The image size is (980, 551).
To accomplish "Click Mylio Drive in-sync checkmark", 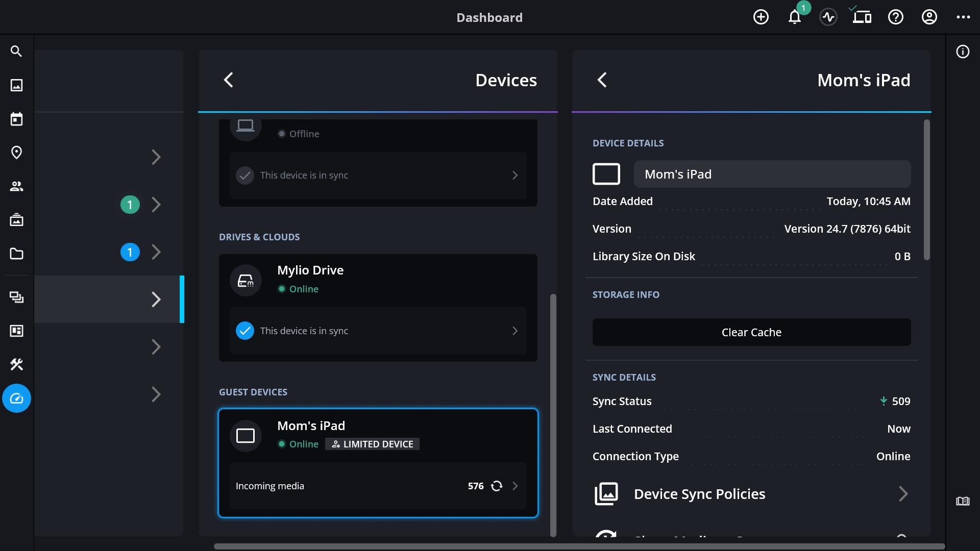I will point(245,331).
